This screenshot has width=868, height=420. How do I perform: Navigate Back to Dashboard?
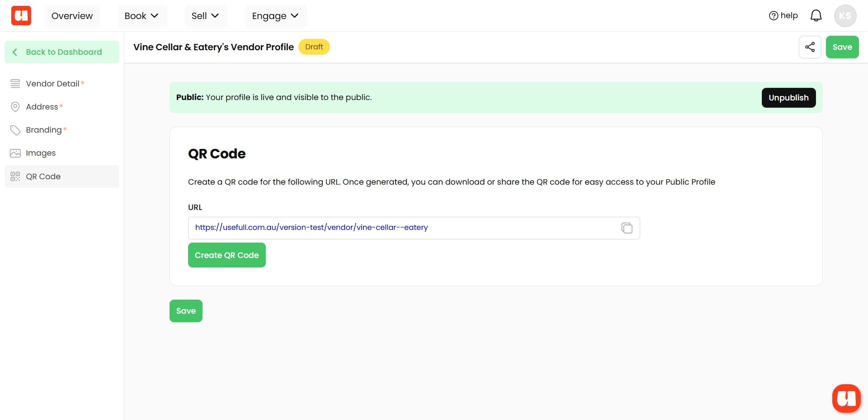coord(62,52)
